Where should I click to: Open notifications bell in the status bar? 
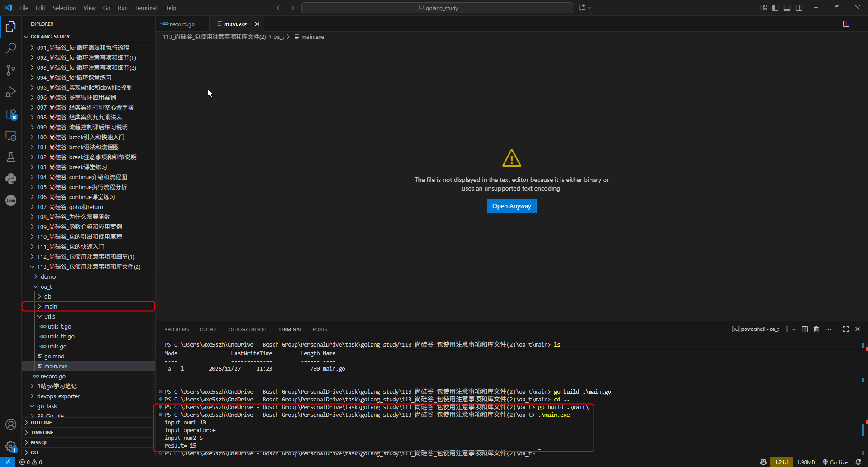pyautogui.click(x=859, y=462)
